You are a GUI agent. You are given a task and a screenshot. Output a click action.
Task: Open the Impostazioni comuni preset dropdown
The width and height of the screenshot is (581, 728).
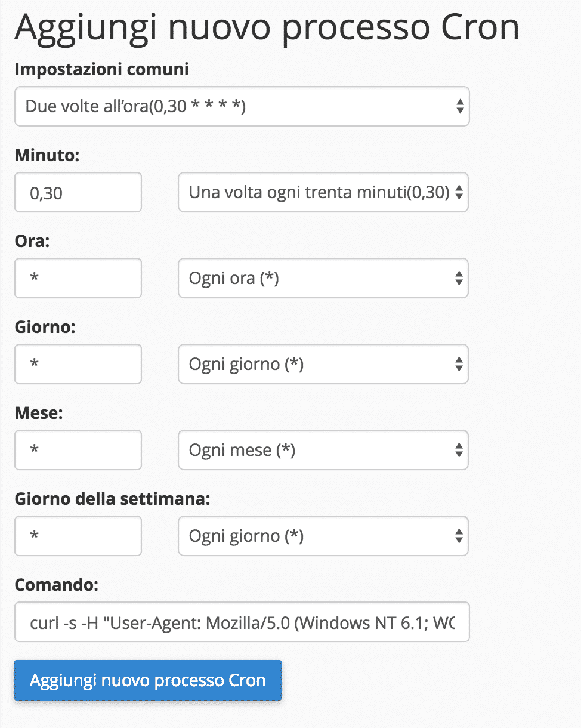coord(242,106)
